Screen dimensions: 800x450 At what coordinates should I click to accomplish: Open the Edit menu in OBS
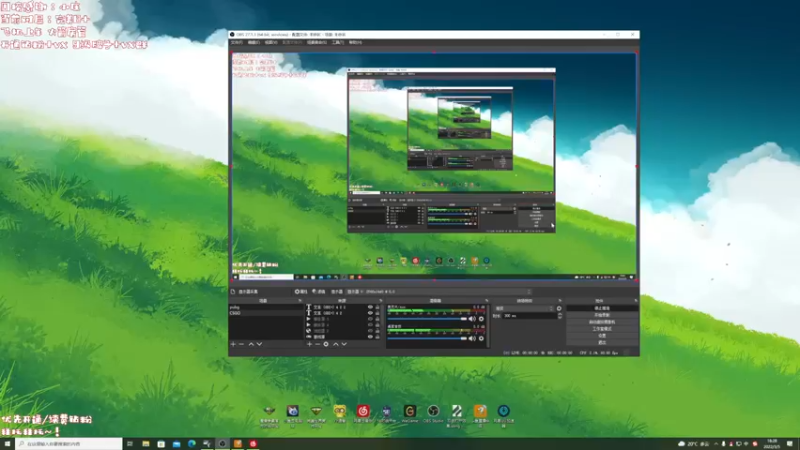coord(254,42)
